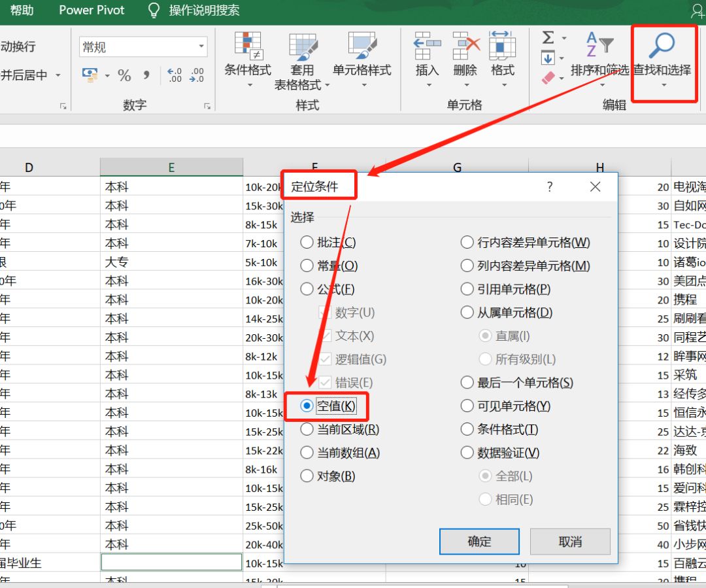Click the cell containing 25k-50k

tap(264, 525)
